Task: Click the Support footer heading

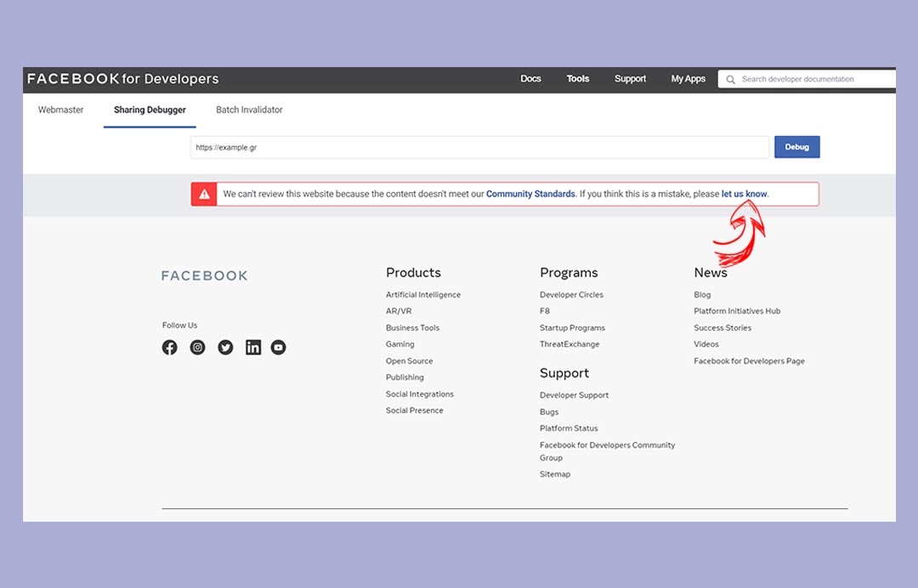Action: coord(564,373)
